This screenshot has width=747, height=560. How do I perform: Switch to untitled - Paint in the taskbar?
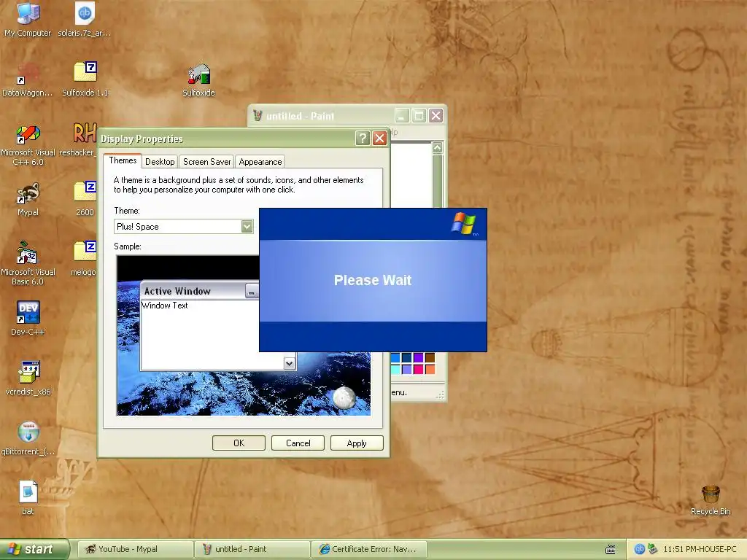252,549
